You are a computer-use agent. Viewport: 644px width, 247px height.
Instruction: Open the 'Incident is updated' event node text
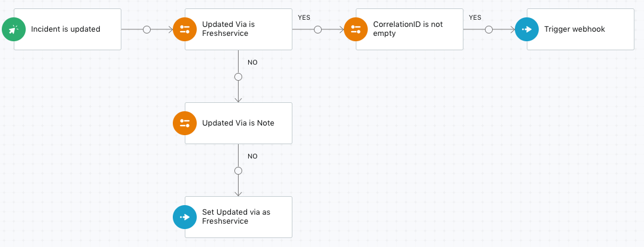point(66,29)
